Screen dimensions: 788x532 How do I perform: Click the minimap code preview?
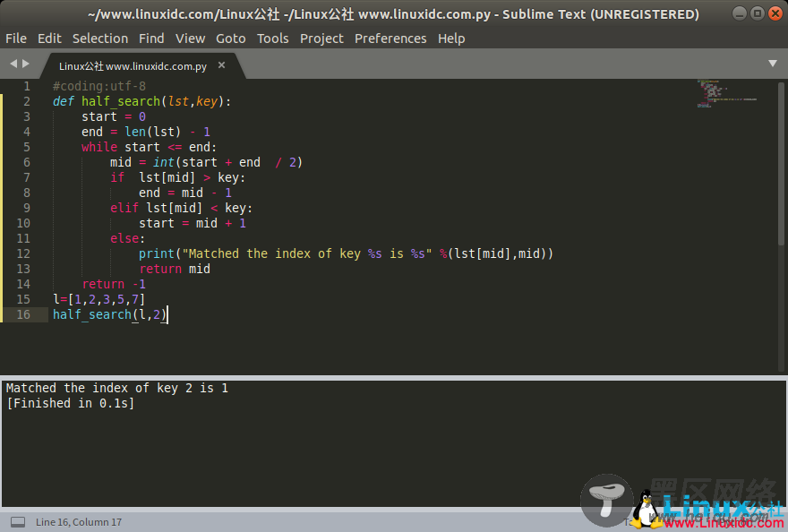pyautogui.click(x=726, y=94)
